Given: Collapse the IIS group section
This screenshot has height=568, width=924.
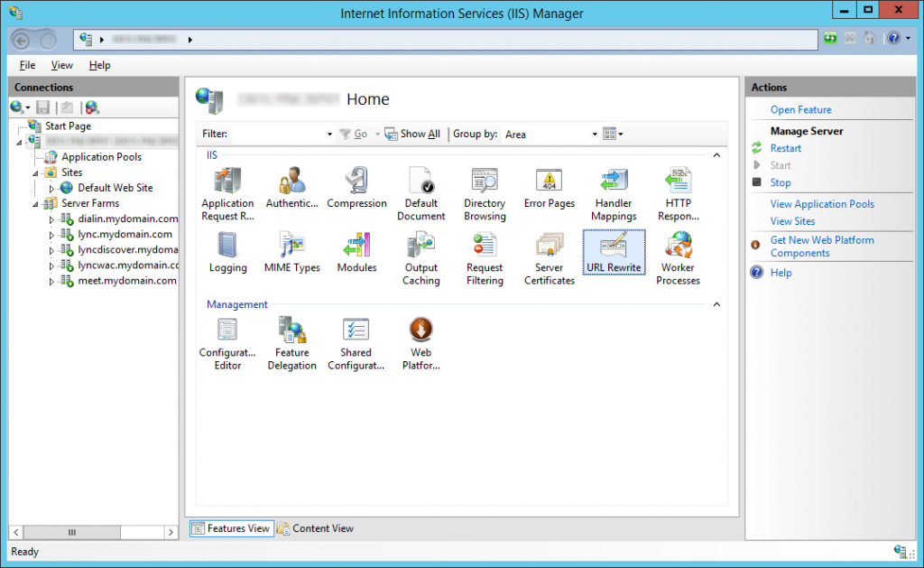Looking at the screenshot, I should point(716,155).
